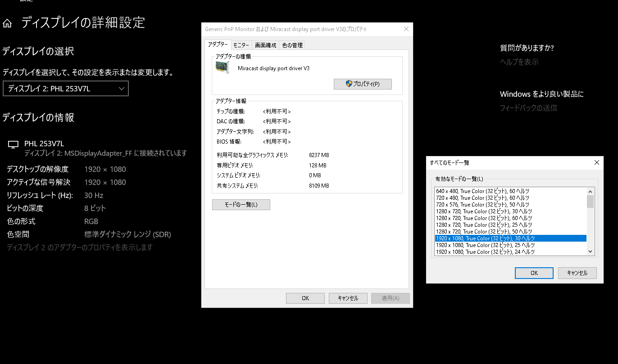The image size is (618, 364).
Task: Select mode 1920 x 1080, 30 ヘルツ
Action: tap(510, 238)
